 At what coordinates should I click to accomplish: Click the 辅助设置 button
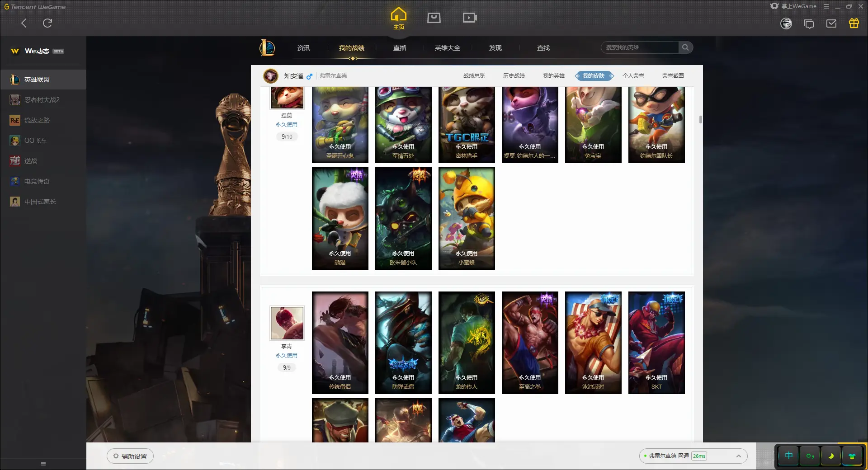[130, 456]
